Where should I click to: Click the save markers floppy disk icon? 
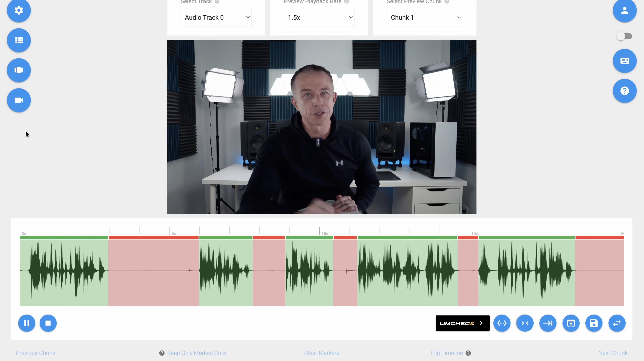tap(594, 323)
